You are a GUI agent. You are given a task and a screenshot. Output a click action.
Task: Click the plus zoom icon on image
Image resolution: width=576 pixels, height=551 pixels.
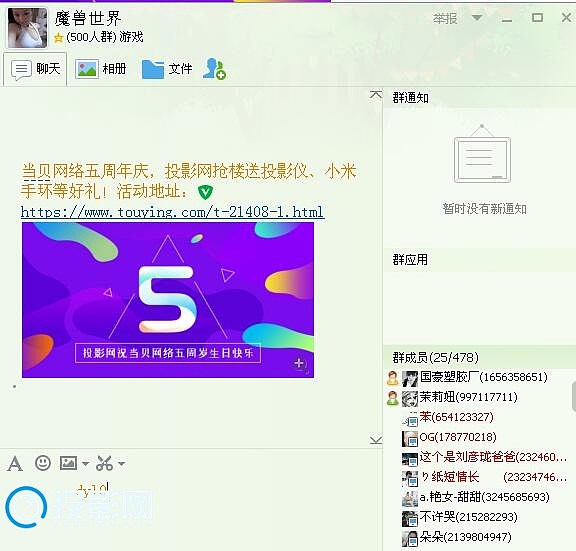(x=299, y=363)
